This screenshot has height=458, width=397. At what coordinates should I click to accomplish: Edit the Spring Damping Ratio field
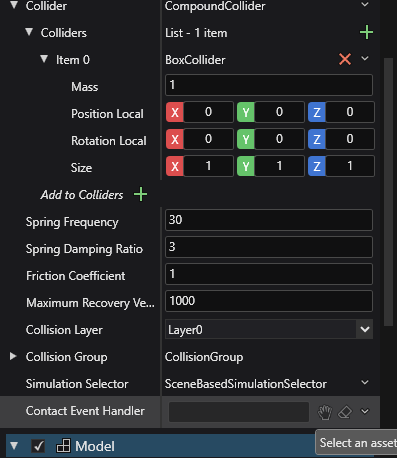pyautogui.click(x=269, y=247)
